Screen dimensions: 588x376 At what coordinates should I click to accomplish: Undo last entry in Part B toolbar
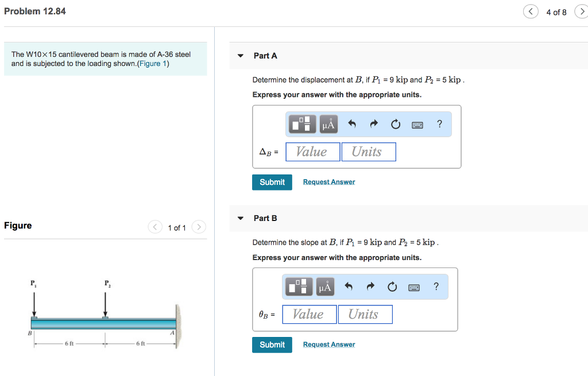[349, 286]
